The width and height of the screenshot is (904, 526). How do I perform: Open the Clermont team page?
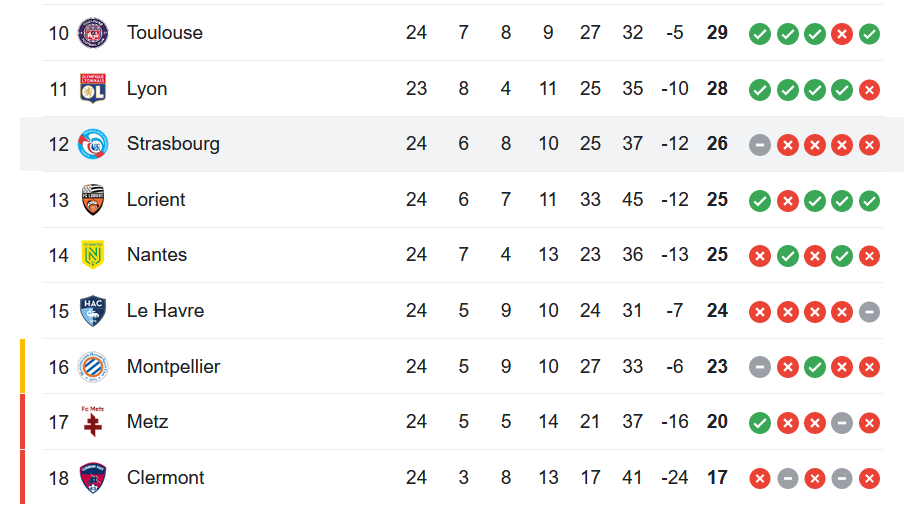click(x=165, y=478)
